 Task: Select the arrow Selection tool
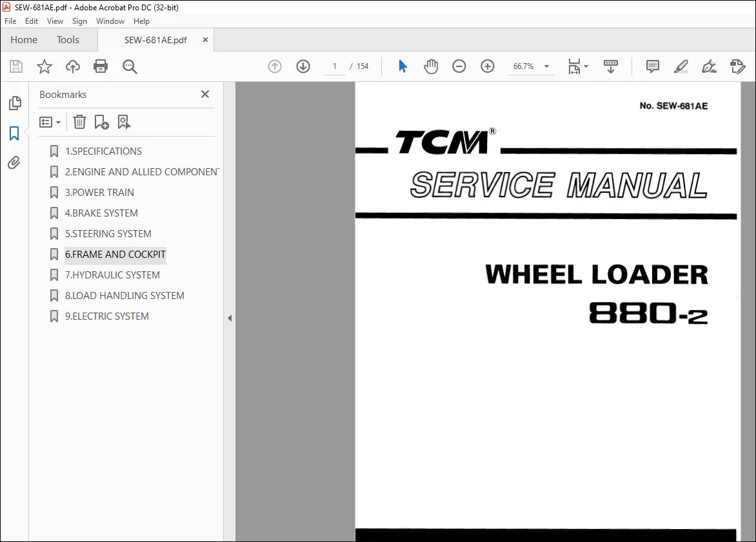tap(403, 66)
